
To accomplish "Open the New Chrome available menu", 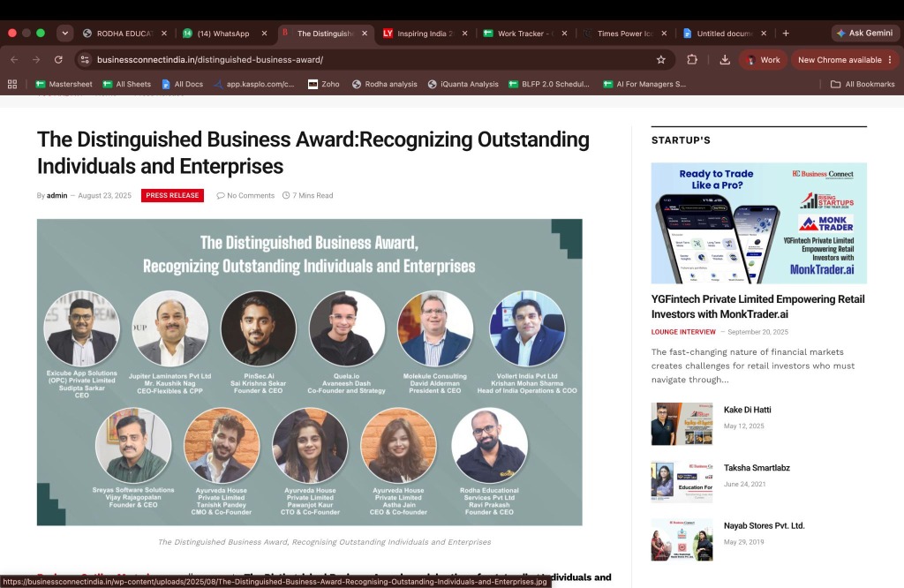I will (x=845, y=59).
